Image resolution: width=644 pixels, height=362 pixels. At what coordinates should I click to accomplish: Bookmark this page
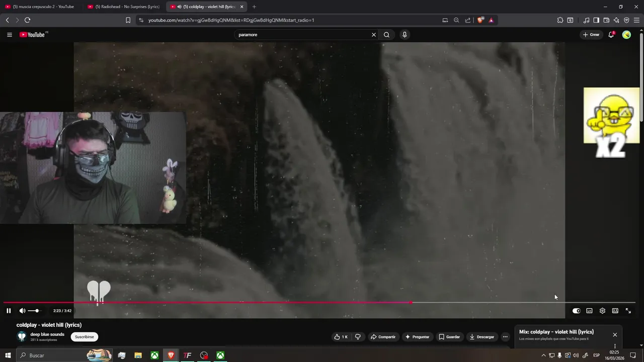click(128, 20)
